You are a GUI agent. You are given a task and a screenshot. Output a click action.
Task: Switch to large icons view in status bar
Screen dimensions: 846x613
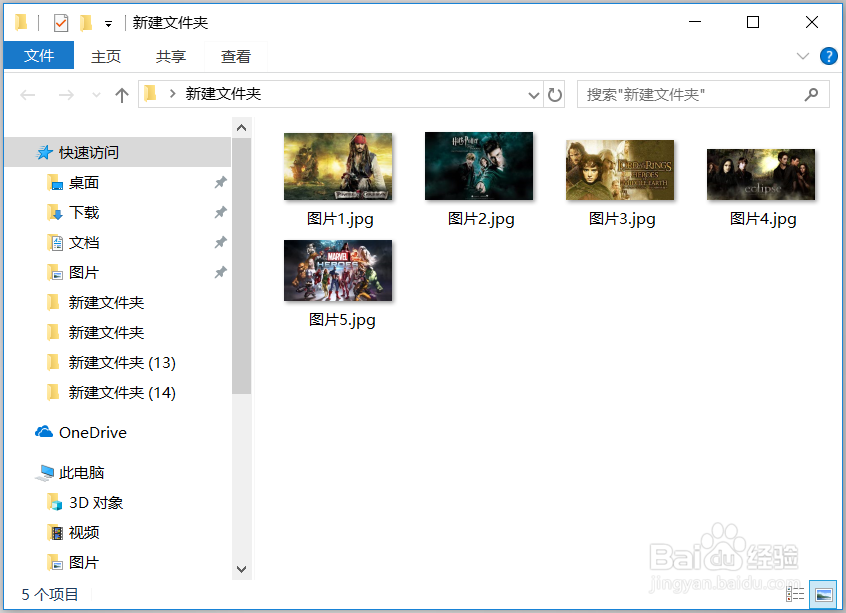coord(824,594)
